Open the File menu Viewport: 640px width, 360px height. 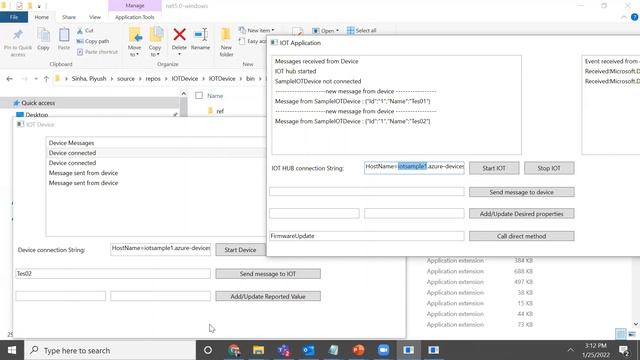pos(14,17)
